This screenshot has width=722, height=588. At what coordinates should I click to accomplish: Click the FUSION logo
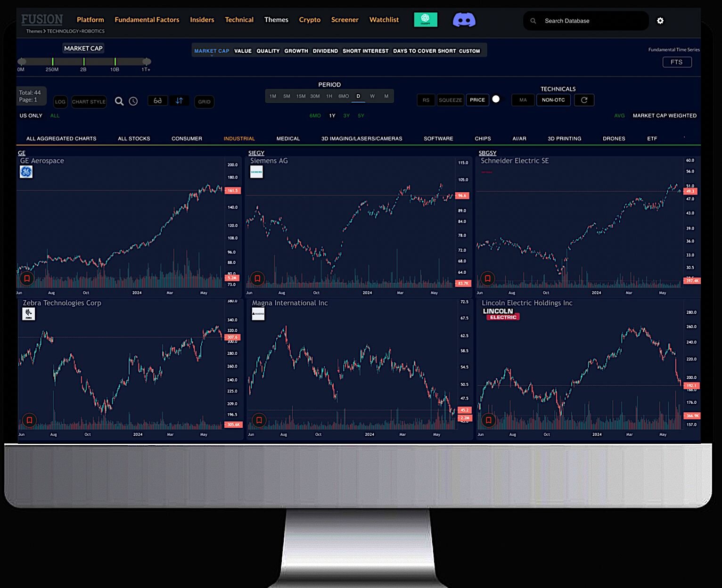[42, 19]
